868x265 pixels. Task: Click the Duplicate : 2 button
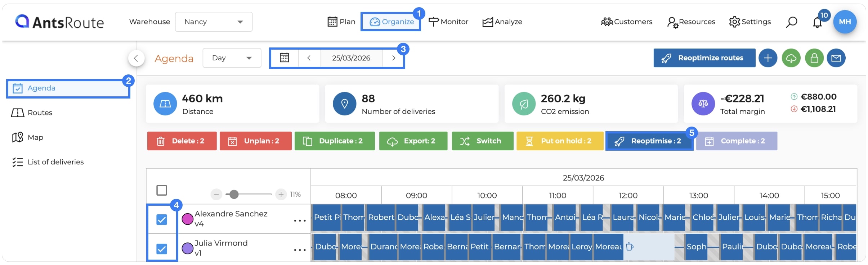tap(335, 141)
